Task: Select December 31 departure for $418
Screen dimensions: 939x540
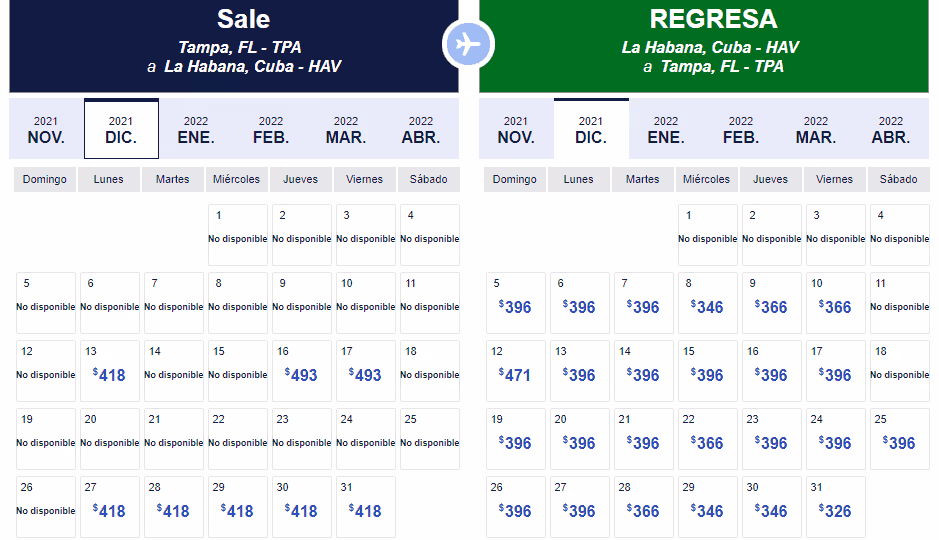Action: [365, 507]
